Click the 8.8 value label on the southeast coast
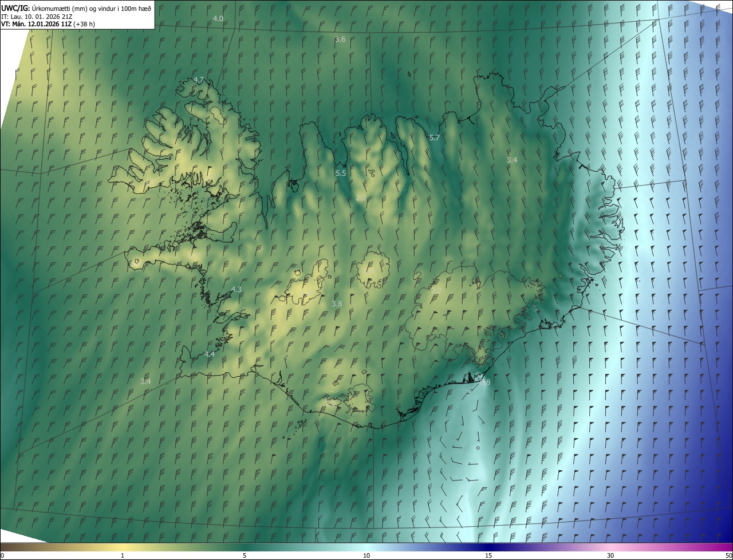The width and height of the screenshot is (733, 560). click(x=484, y=382)
